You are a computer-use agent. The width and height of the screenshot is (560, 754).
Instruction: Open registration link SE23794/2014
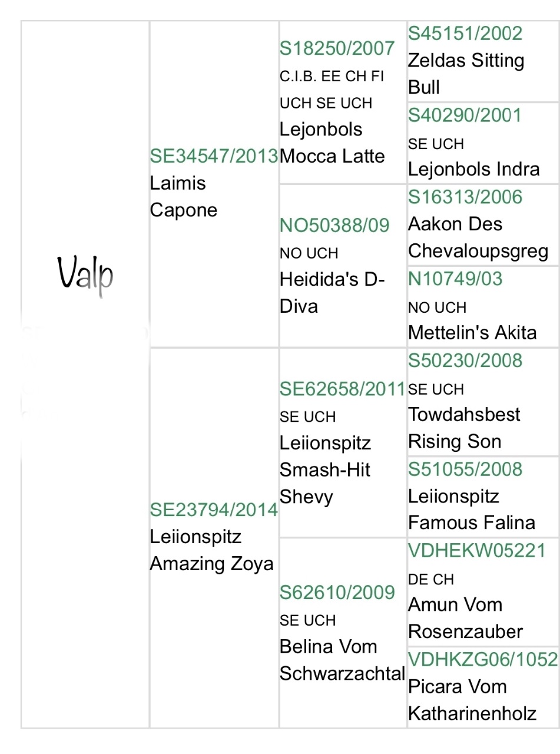click(214, 510)
